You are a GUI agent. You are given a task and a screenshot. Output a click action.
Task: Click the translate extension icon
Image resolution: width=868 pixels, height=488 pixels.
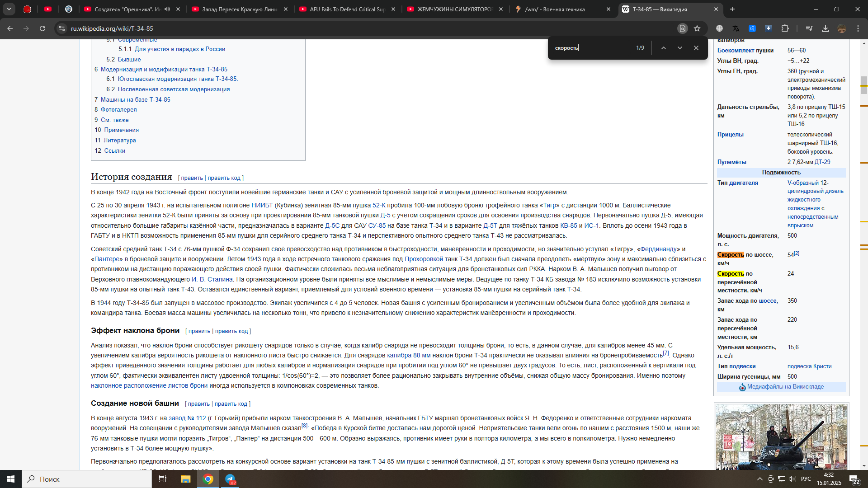tap(736, 28)
